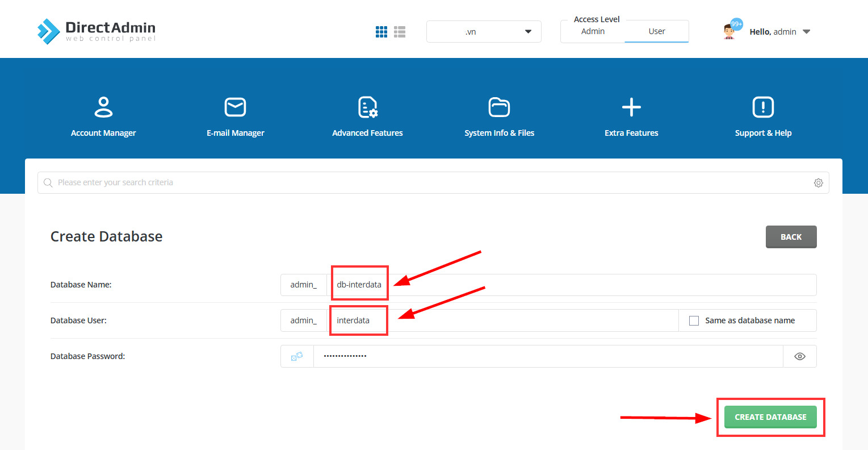
Task: Click the Database Name: label
Action: [x=81, y=285]
